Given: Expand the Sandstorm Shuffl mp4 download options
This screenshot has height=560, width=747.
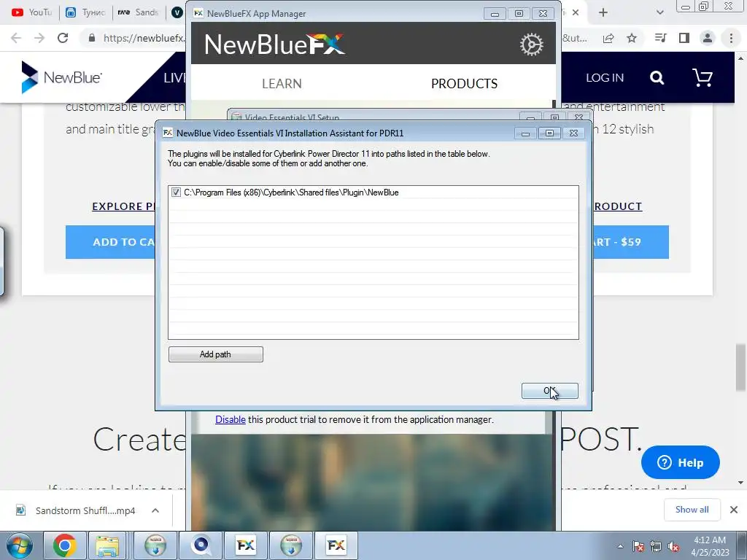Looking at the screenshot, I should click(155, 510).
